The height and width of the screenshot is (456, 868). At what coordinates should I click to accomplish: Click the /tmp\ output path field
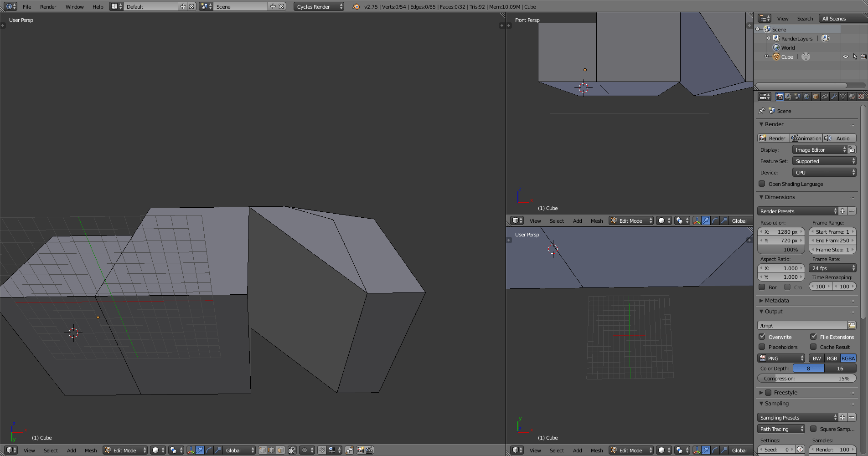pos(802,325)
